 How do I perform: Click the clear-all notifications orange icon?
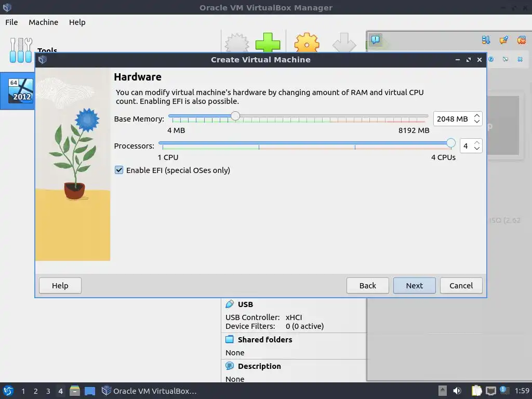coord(522,40)
